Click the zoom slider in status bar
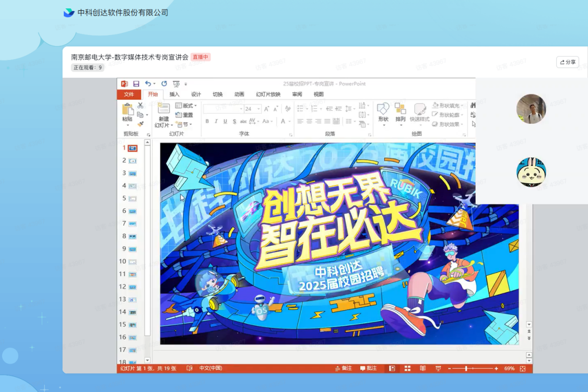This screenshot has height=392, width=588. 466,369
